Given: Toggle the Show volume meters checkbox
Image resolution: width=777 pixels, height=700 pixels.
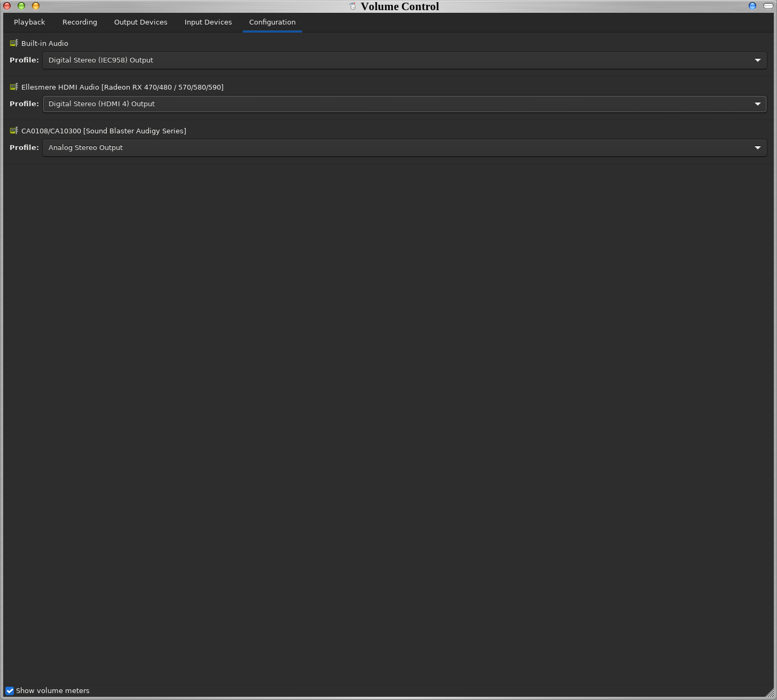Looking at the screenshot, I should [10, 690].
